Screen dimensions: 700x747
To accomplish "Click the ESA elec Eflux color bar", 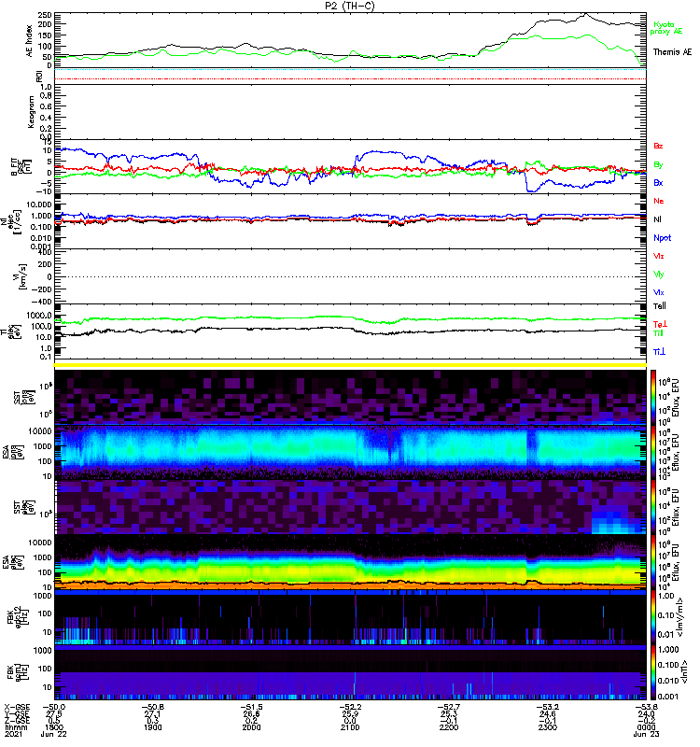I will [653, 562].
